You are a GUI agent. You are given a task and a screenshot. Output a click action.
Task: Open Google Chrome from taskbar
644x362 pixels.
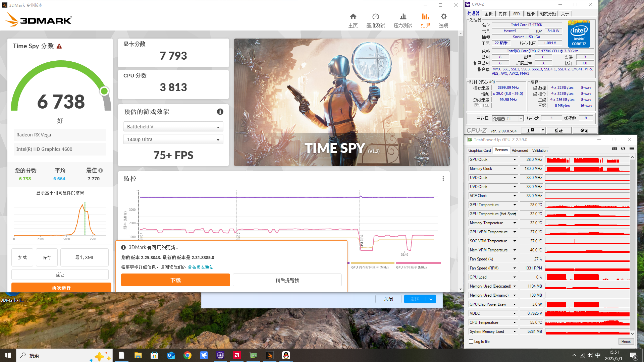pos(187,355)
